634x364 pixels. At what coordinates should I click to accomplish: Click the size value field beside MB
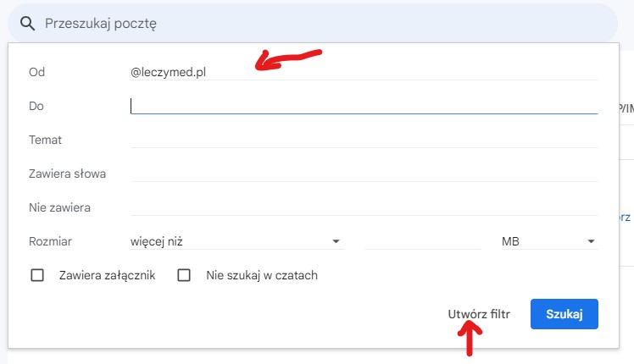tap(423, 241)
